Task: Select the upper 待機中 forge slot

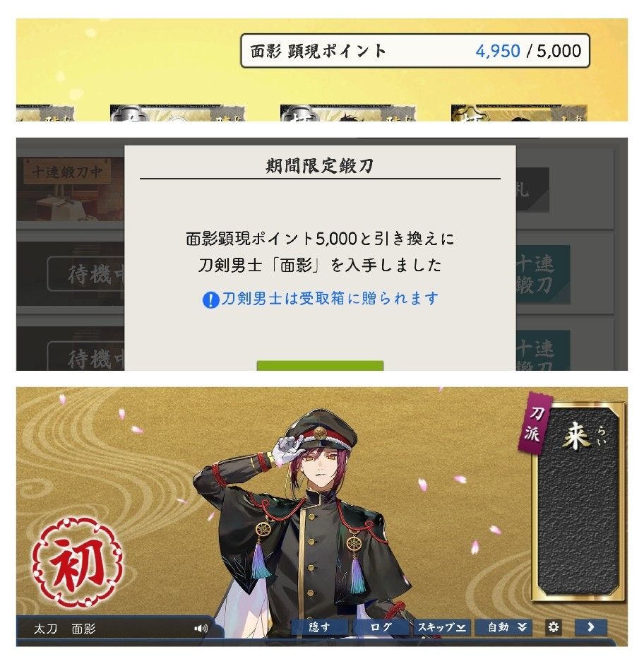Action: click(86, 275)
